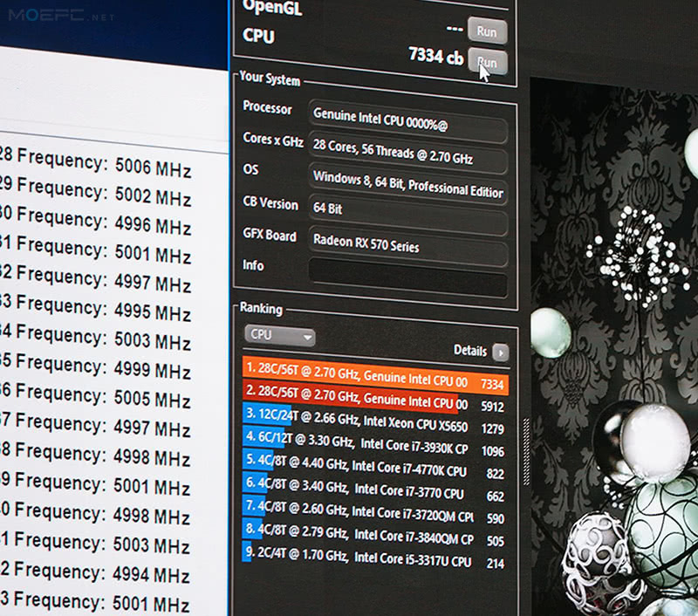Click the '28 Cores, 56 Threads @ 2.70 GHz' field
Screen dimensions: 698x616
click(408, 152)
